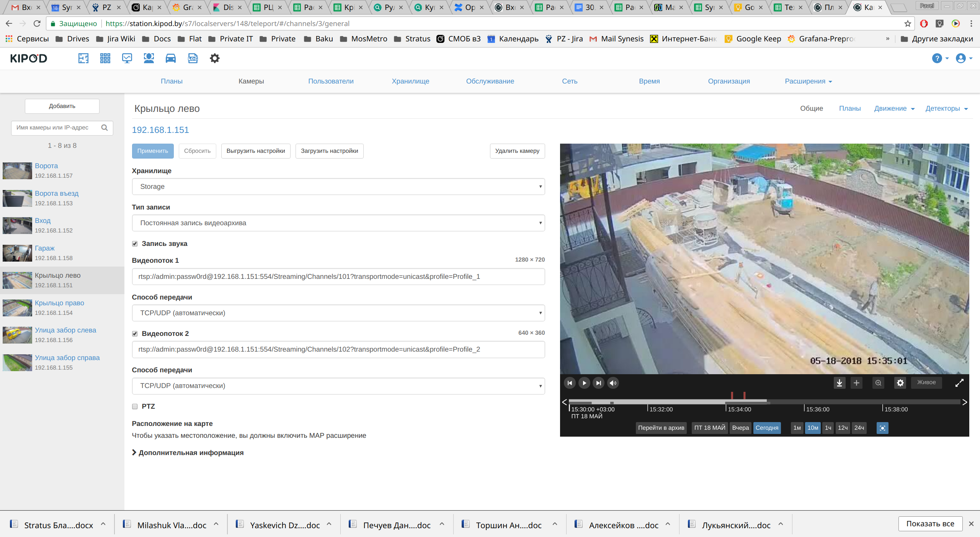
Task: Click the timeline at 15:32:00
Action: [648, 402]
